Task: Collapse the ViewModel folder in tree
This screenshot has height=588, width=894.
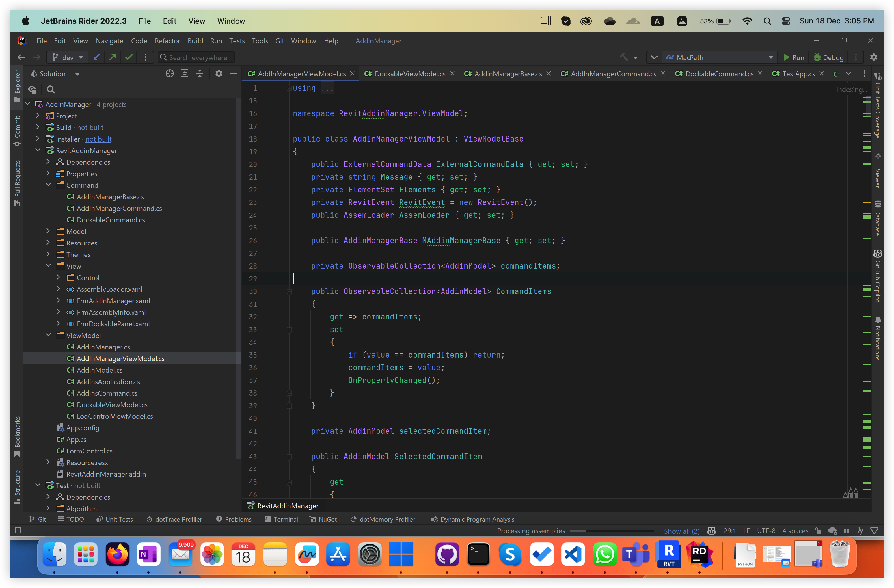Action: pyautogui.click(x=49, y=335)
